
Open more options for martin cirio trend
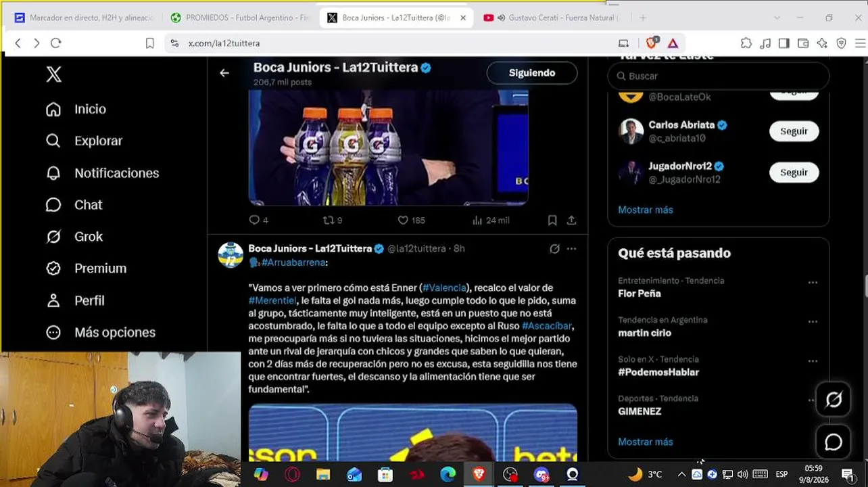(813, 321)
